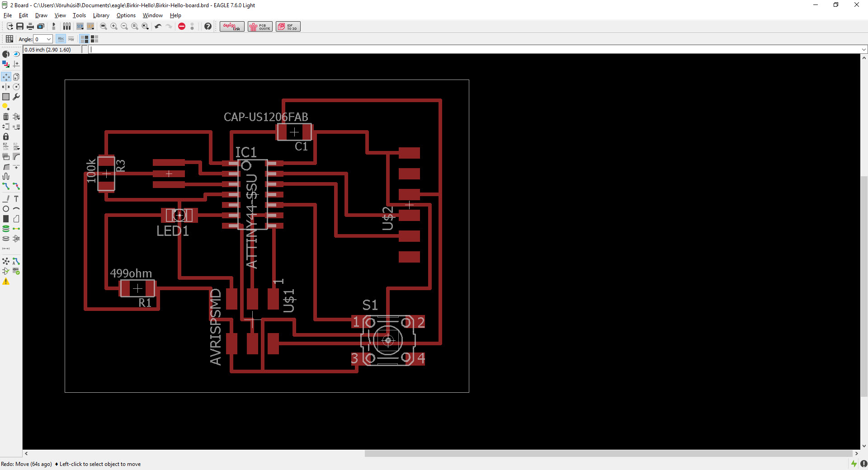The height and width of the screenshot is (470, 868).
Task: Click the red Stop command icon
Action: [182, 26]
